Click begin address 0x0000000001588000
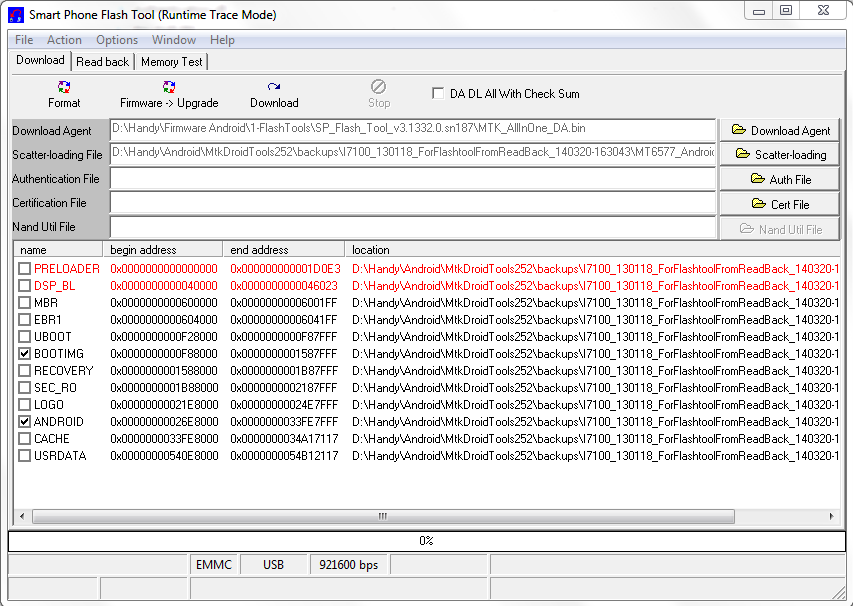Screen dimensions: 853x606 tap(164, 371)
